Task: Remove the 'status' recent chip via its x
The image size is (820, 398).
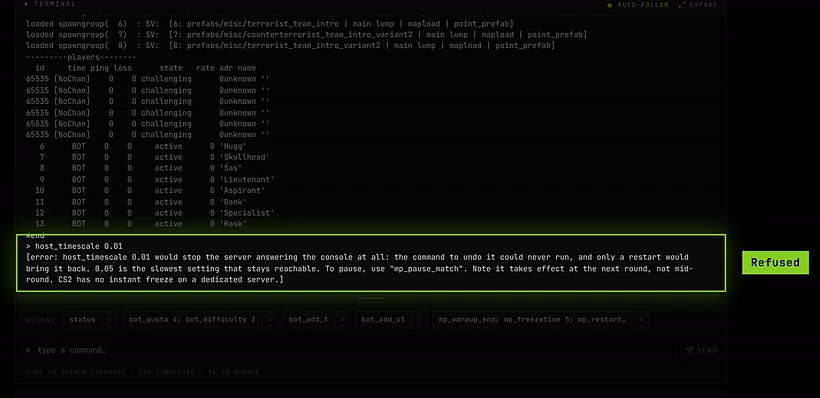Action: click(109, 320)
